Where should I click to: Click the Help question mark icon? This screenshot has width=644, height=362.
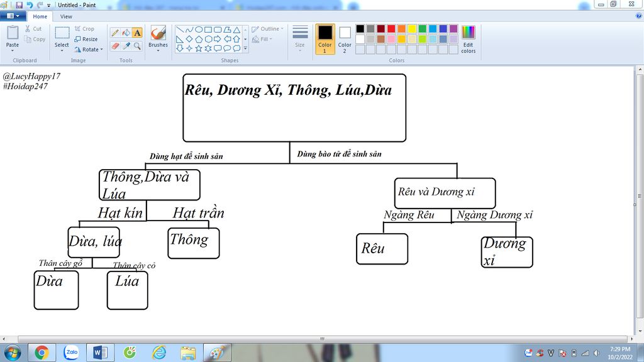(639, 16)
